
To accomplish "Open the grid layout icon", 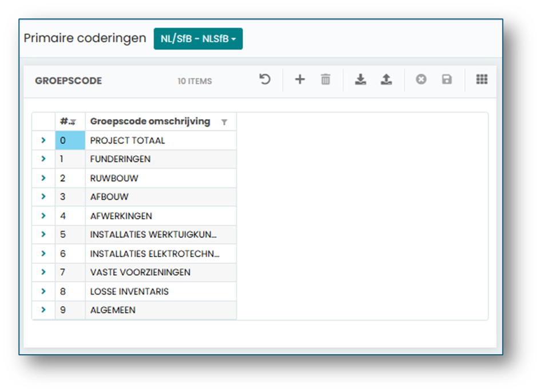I will 482,80.
